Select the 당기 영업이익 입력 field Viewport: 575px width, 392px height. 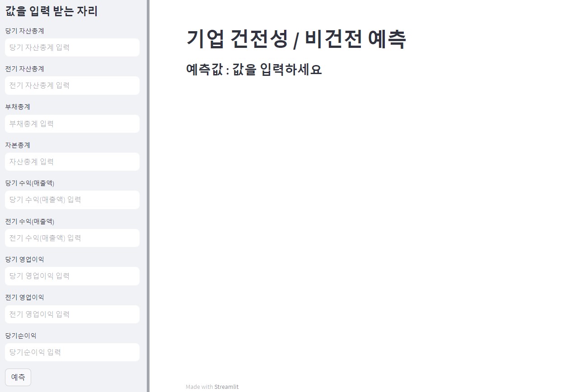[72, 276]
